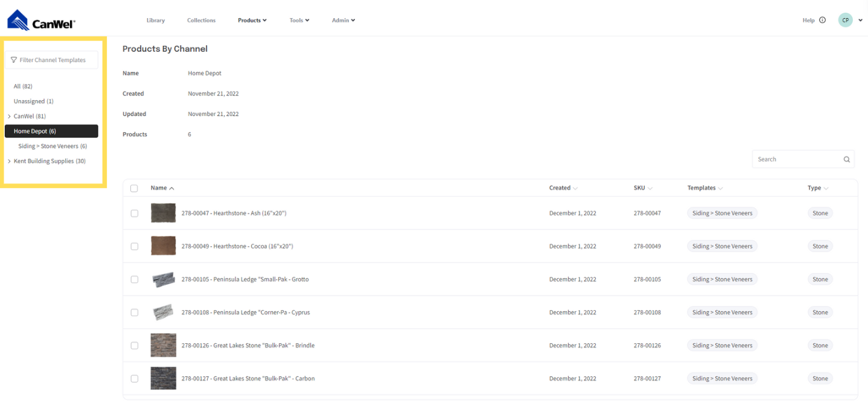Click SKU cell 278-00105

point(647,279)
